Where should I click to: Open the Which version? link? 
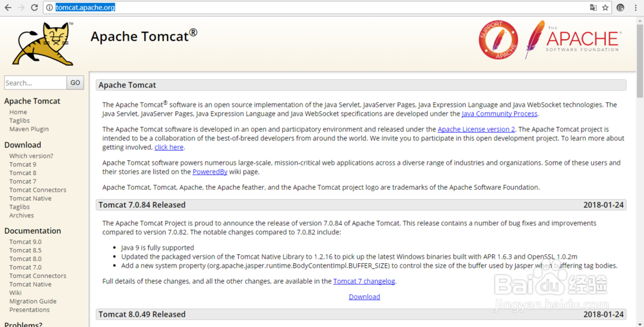click(31, 156)
